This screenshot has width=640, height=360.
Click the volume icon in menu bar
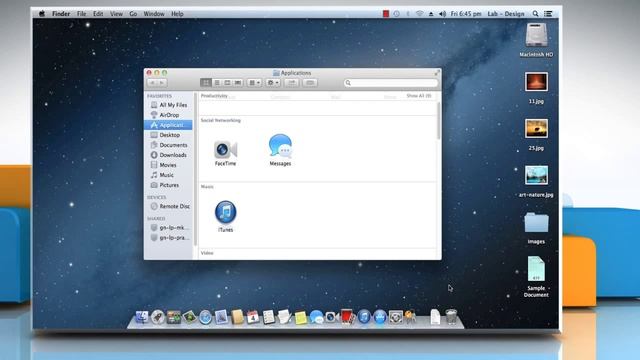click(x=442, y=13)
